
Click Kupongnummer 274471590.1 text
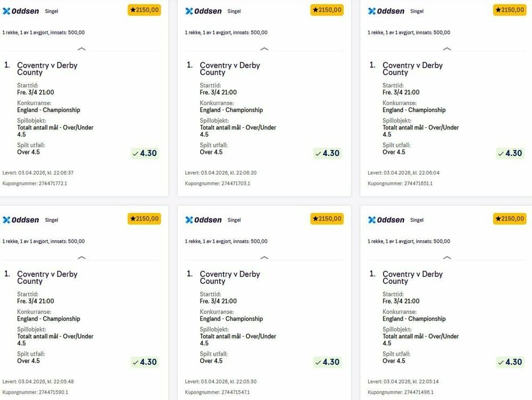35,393
